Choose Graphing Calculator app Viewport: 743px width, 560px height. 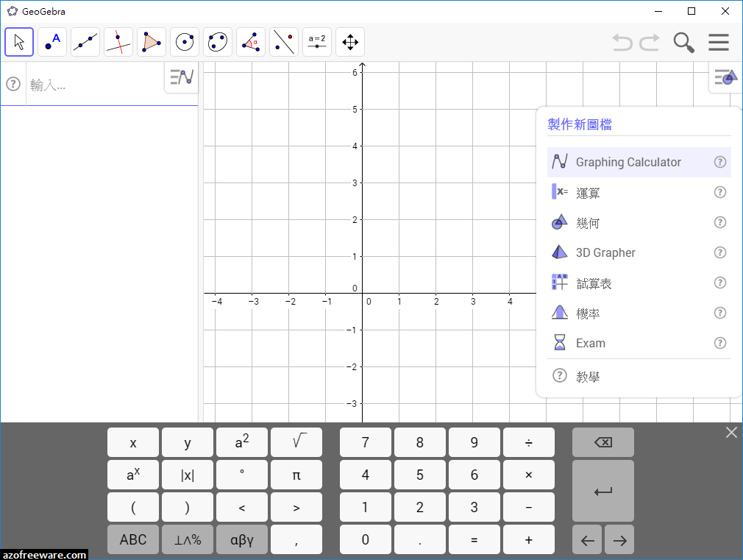click(639, 162)
